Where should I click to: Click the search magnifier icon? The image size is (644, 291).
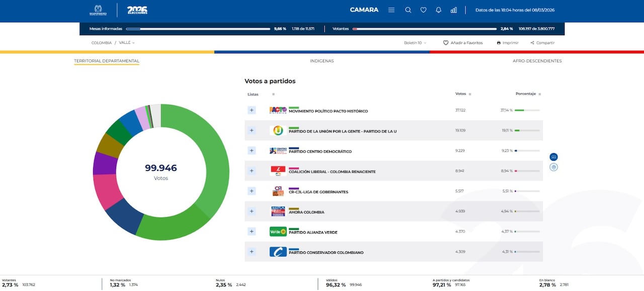408,10
